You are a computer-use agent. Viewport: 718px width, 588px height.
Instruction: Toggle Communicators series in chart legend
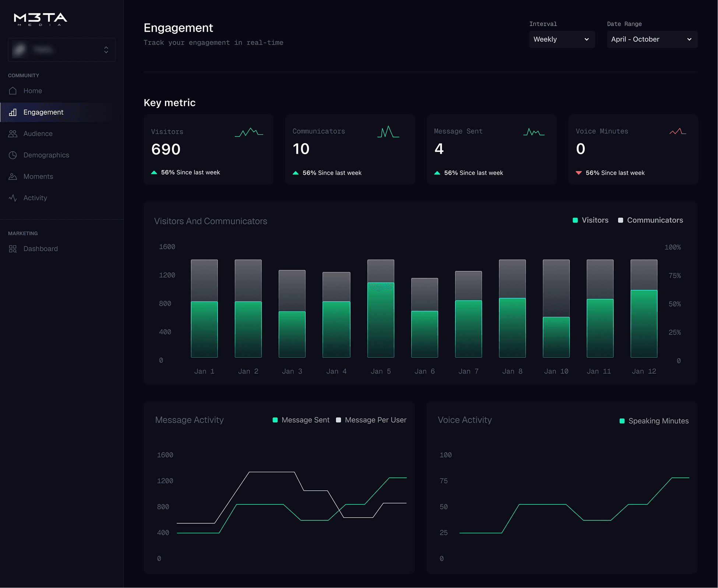point(651,220)
